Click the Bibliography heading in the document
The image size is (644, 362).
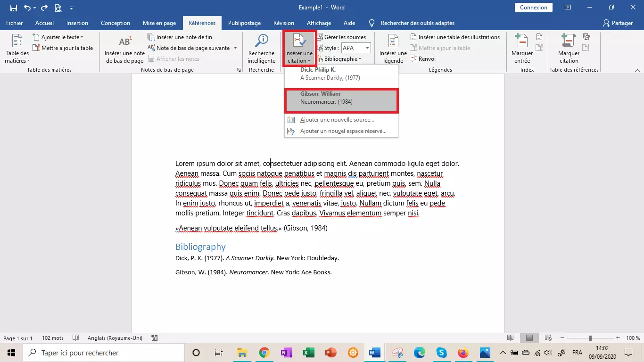tap(200, 247)
